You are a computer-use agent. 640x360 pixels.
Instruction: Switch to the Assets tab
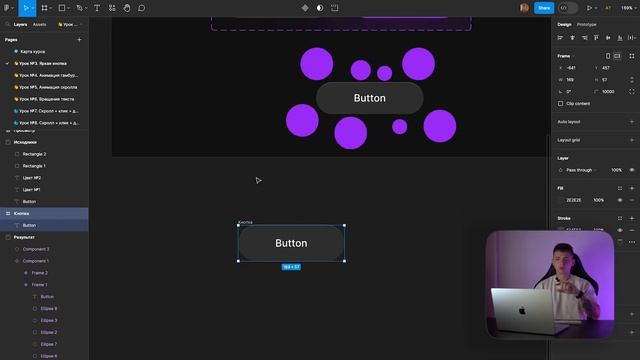(40, 24)
